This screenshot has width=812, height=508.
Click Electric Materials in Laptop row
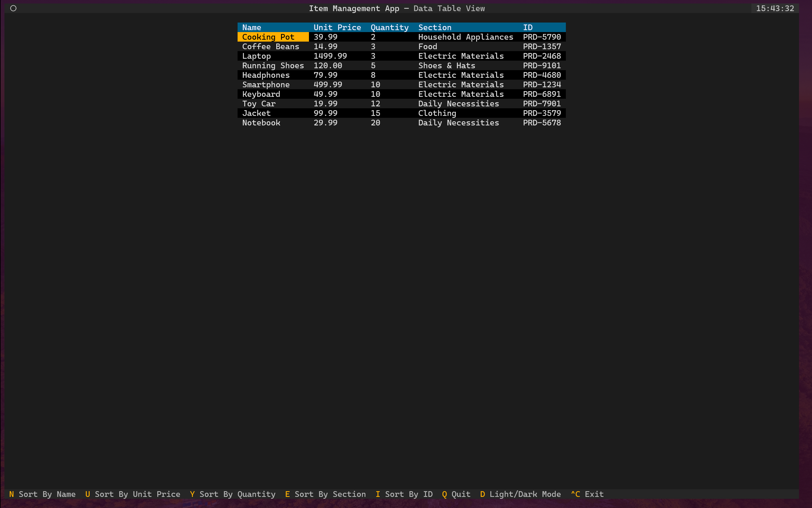(466, 56)
